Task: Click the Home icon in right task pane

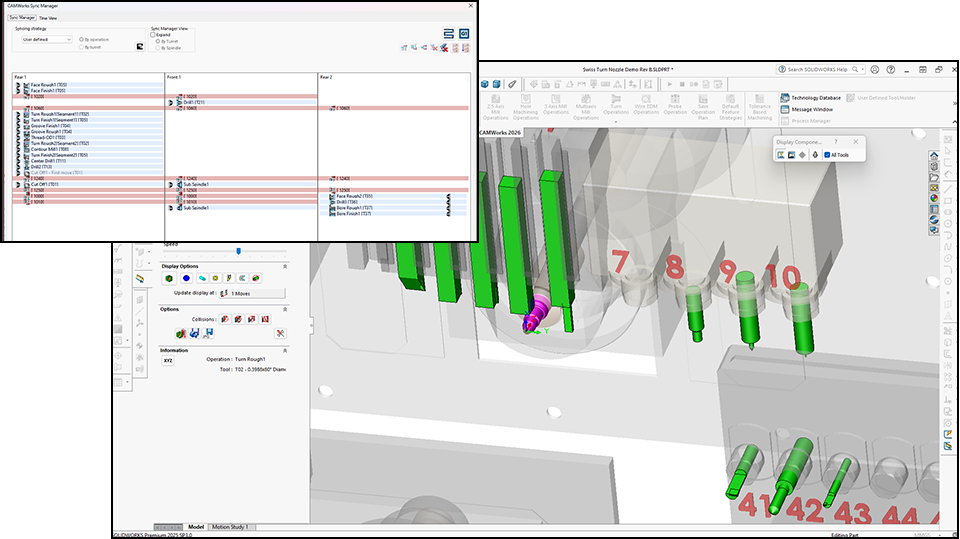Action: pos(934,156)
